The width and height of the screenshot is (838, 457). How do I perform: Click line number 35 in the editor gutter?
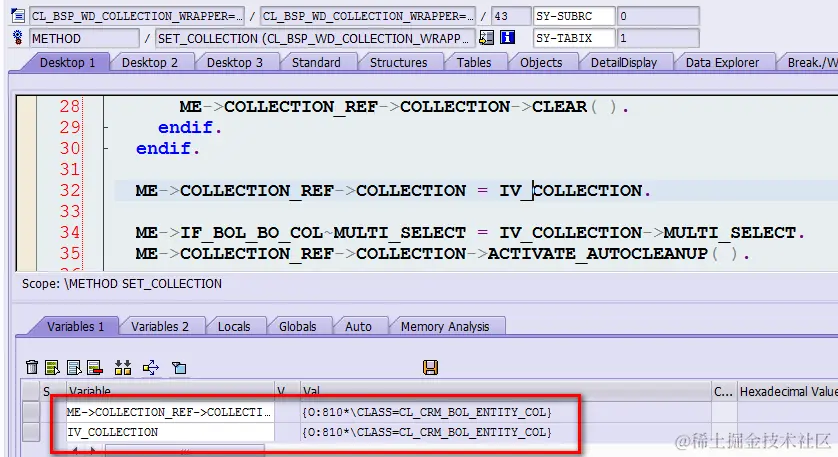pos(69,253)
